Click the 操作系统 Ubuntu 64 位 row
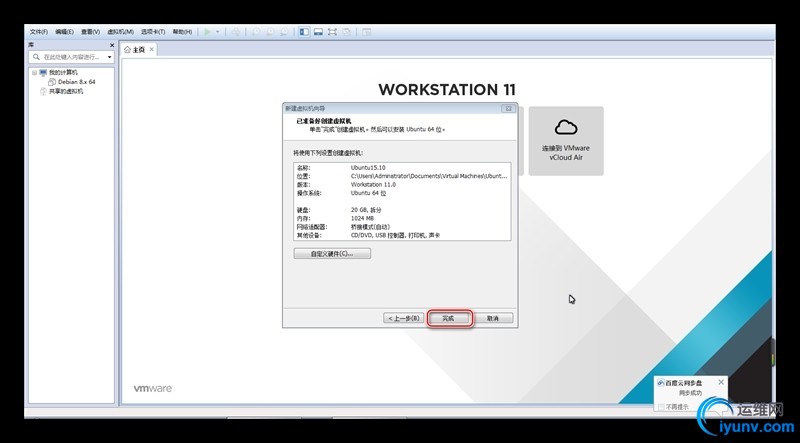The width and height of the screenshot is (800, 443). [402, 193]
